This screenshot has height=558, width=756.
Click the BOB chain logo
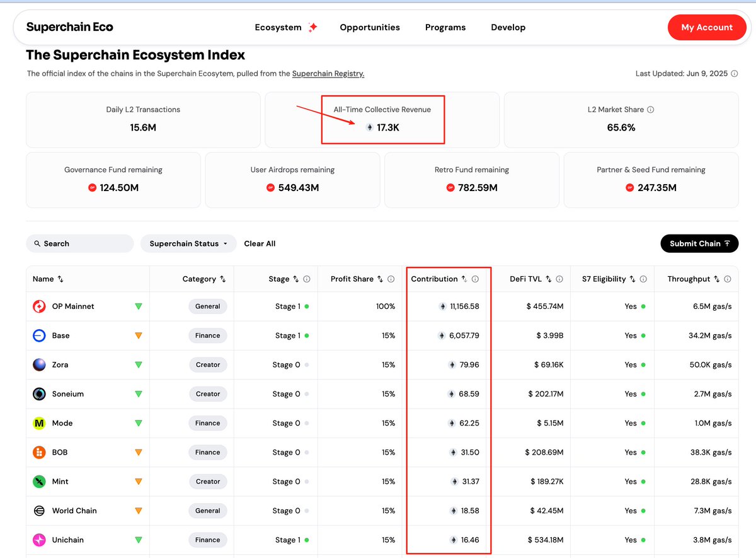point(39,452)
